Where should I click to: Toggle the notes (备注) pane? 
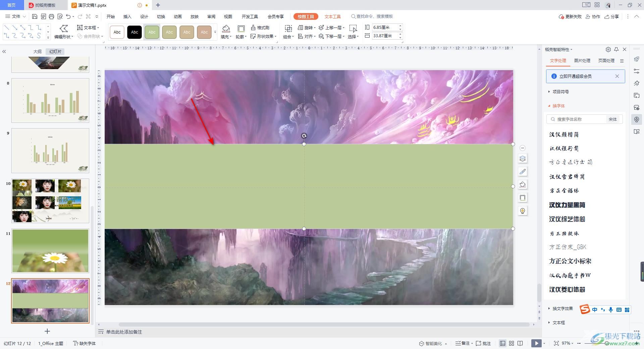464,343
